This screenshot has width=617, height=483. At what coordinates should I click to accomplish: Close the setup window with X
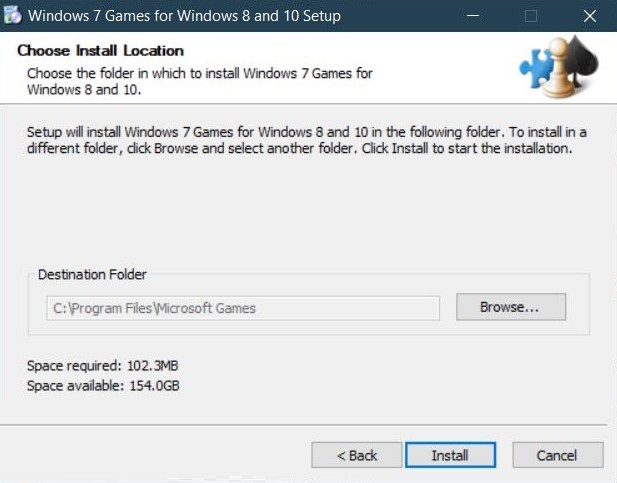click(588, 16)
